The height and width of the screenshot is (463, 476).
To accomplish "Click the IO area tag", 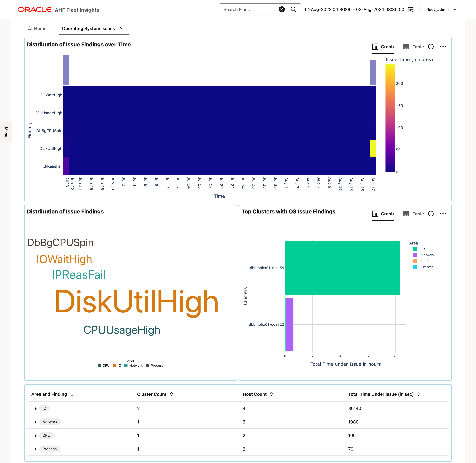I will click(x=44, y=408).
